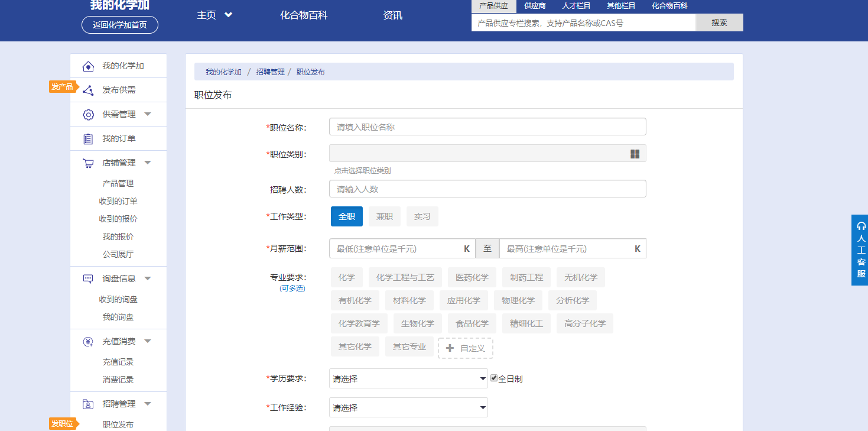Switch to the 供应商 search tab

[535, 6]
